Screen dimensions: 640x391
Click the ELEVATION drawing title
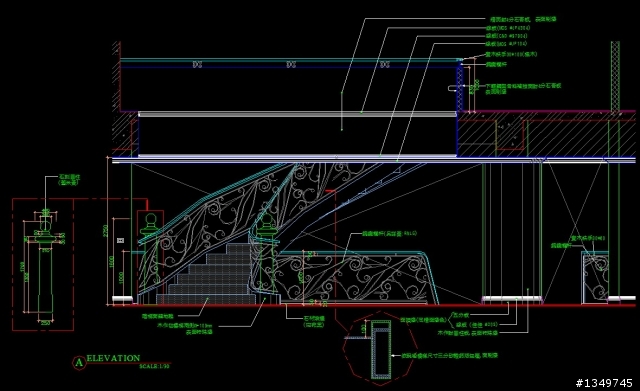point(113,358)
